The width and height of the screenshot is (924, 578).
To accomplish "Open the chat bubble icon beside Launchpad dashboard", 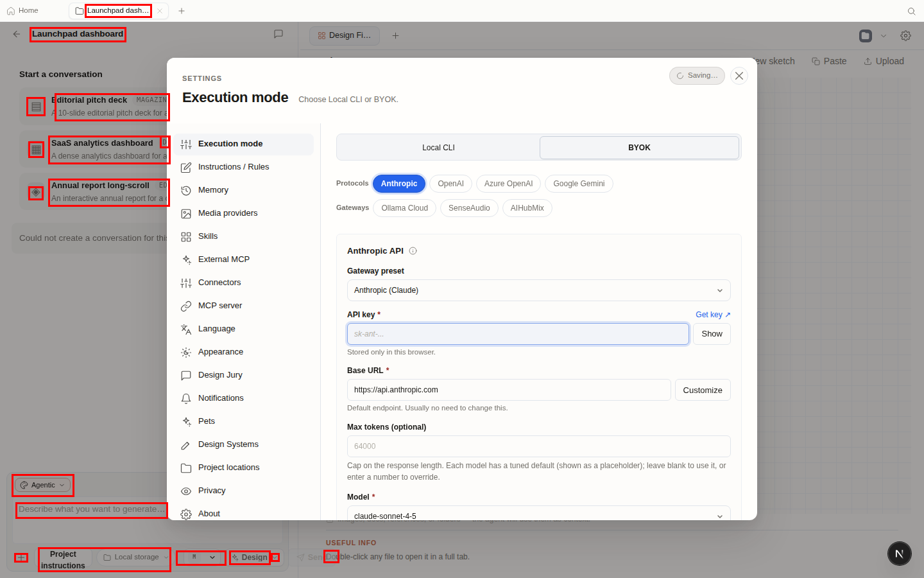I will click(x=278, y=34).
